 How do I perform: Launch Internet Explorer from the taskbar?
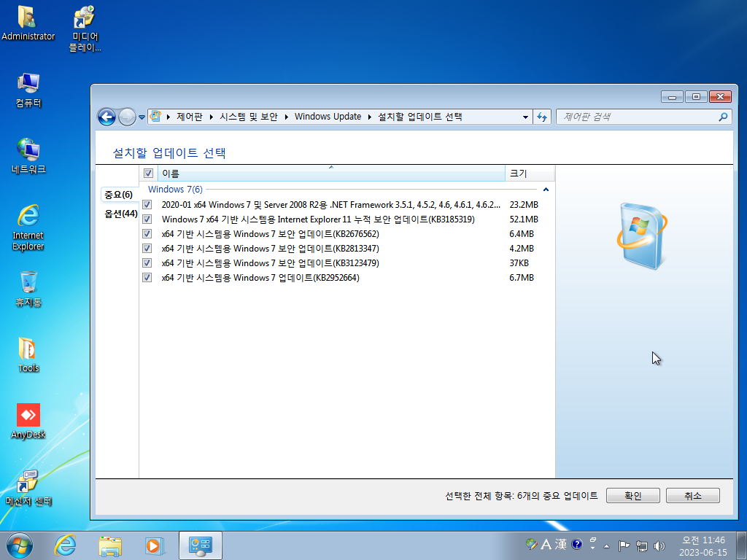coord(65,545)
